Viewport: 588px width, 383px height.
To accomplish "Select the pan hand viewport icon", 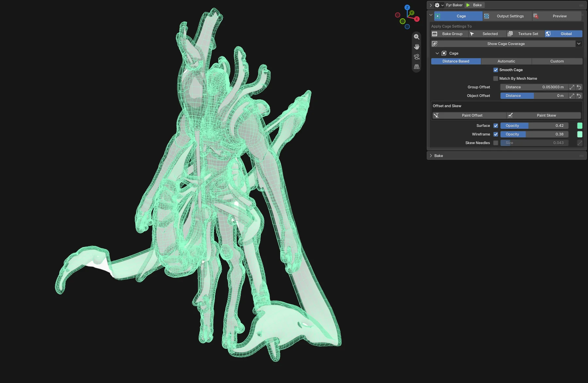I will coord(416,47).
